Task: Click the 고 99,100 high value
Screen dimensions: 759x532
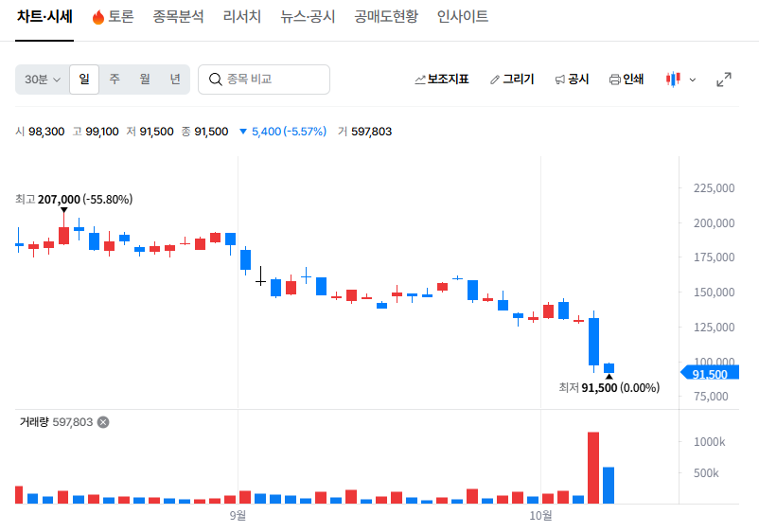Action: 96,132
